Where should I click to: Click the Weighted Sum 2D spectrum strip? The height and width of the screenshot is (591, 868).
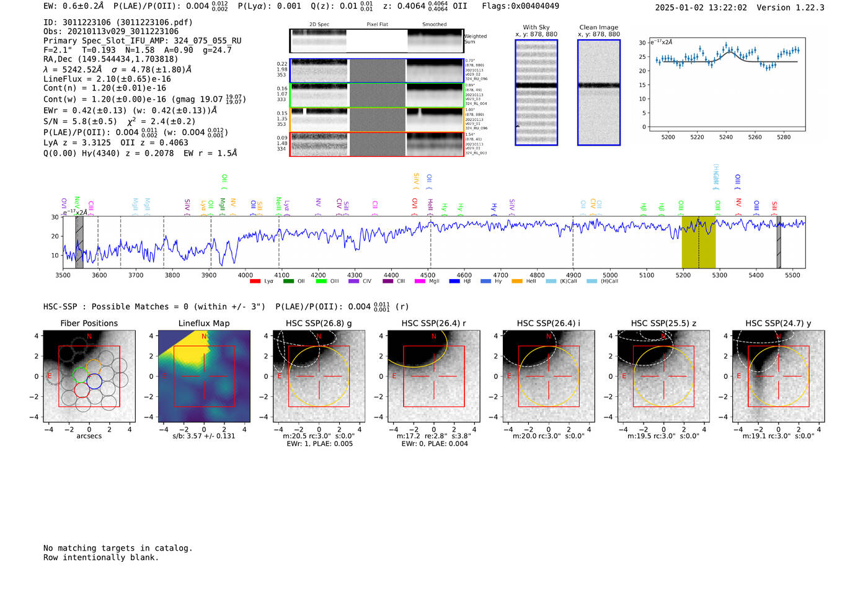[377, 41]
